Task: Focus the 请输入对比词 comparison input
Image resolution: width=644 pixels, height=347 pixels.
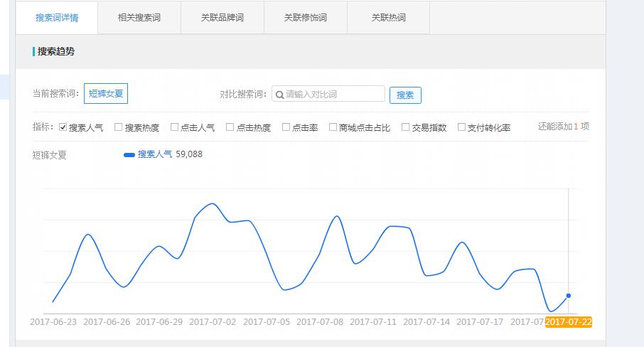Action: tap(334, 94)
